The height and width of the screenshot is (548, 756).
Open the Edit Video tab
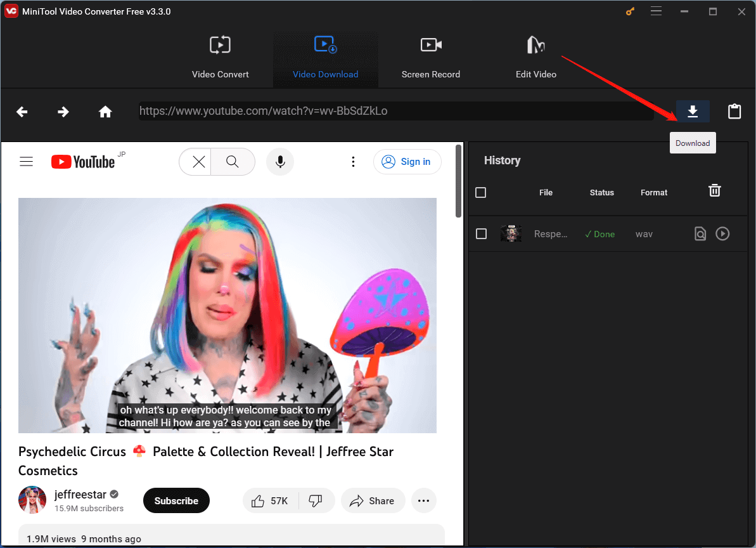536,58
